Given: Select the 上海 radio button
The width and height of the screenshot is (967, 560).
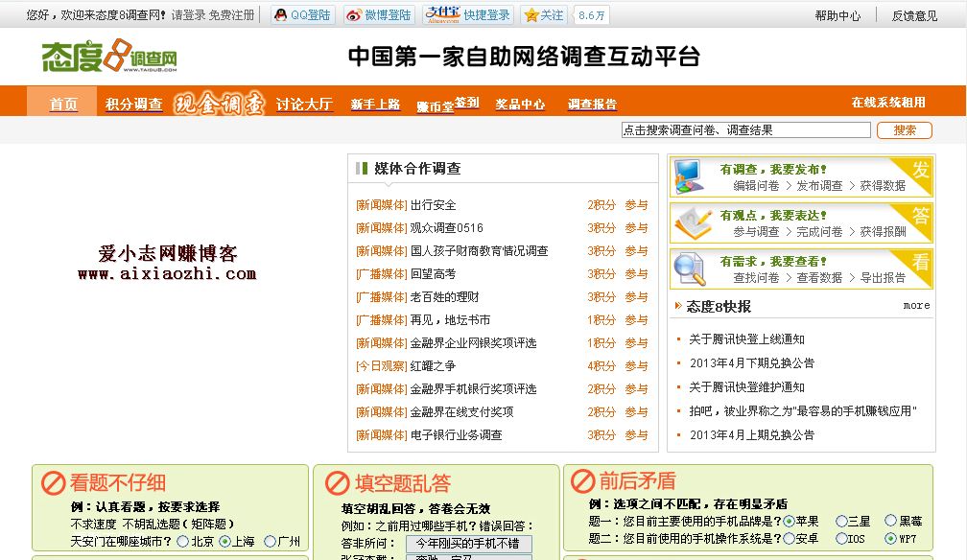Looking at the screenshot, I should [x=225, y=542].
